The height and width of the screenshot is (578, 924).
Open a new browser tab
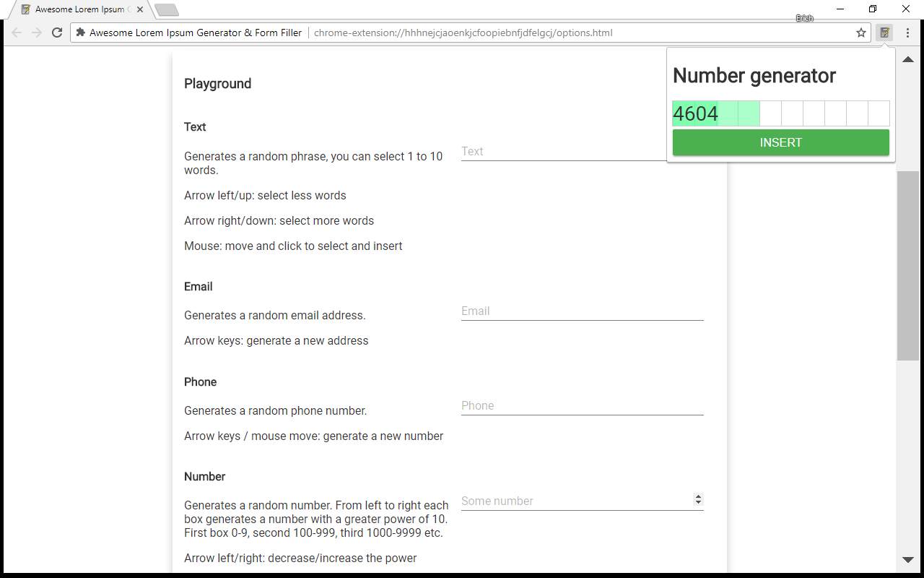click(167, 11)
